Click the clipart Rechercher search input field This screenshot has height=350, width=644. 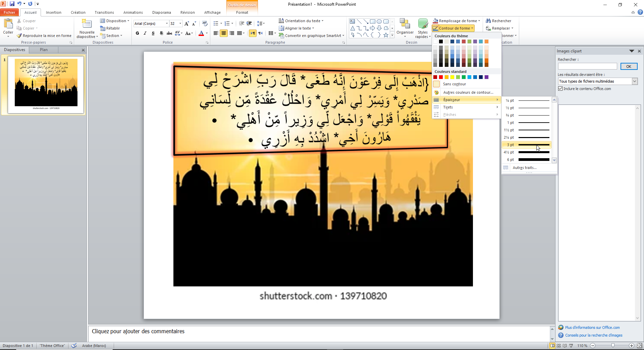(588, 67)
